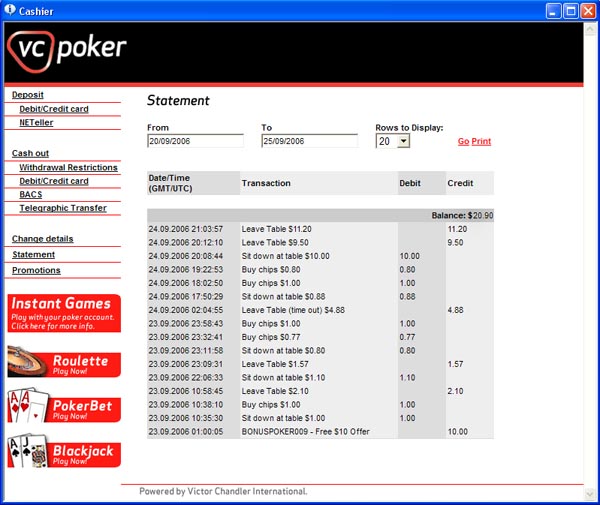Click the 10.00 credit for the bonus

pyautogui.click(x=457, y=432)
